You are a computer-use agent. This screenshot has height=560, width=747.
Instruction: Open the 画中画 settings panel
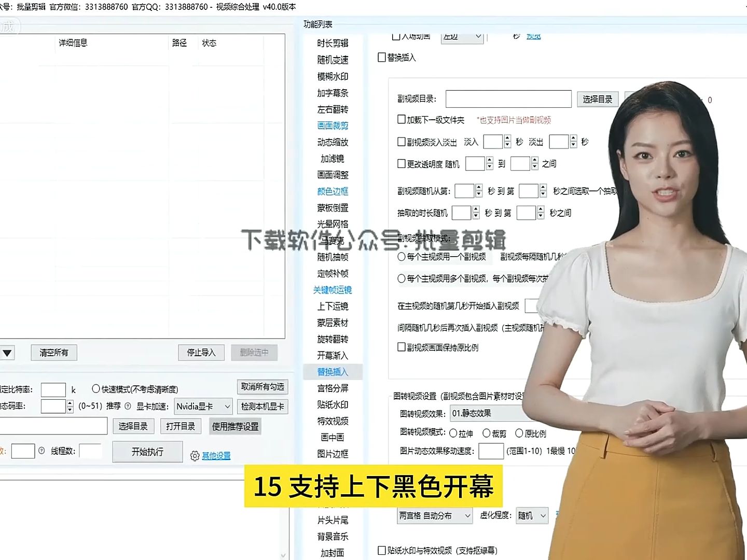(332, 437)
